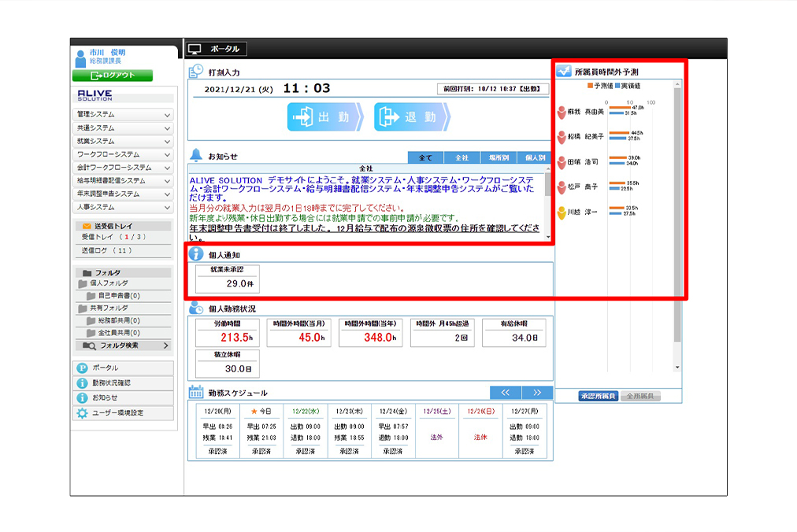
Task: Expand the 人事システム menu
Action: (x=123, y=207)
